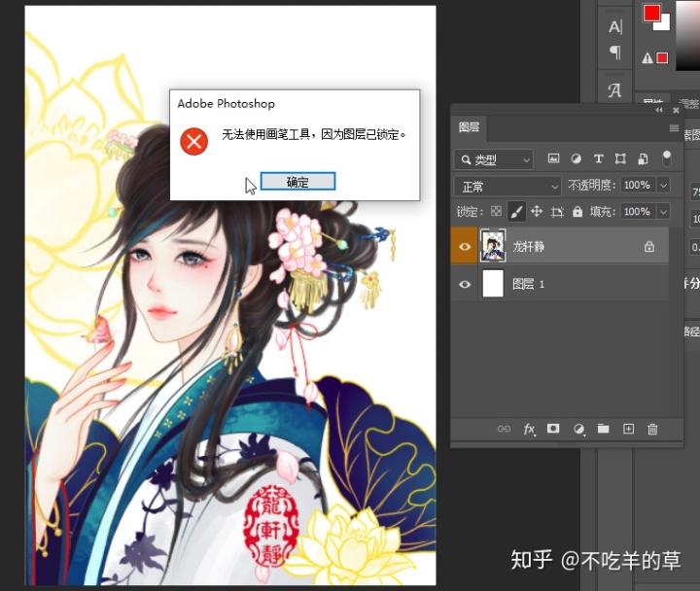This screenshot has height=591, width=700.
Task: Click the small red gamut-corrected swatch
Action: pyautogui.click(x=662, y=58)
